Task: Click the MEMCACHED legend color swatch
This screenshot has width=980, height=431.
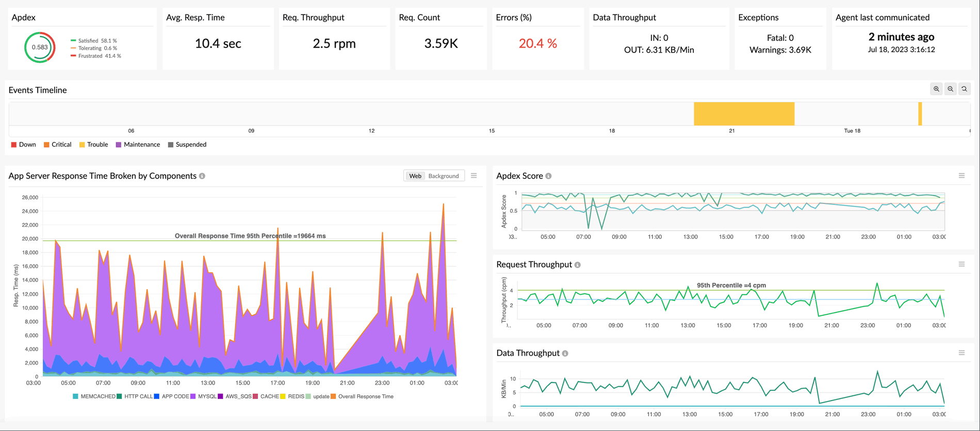Action: tap(76, 396)
